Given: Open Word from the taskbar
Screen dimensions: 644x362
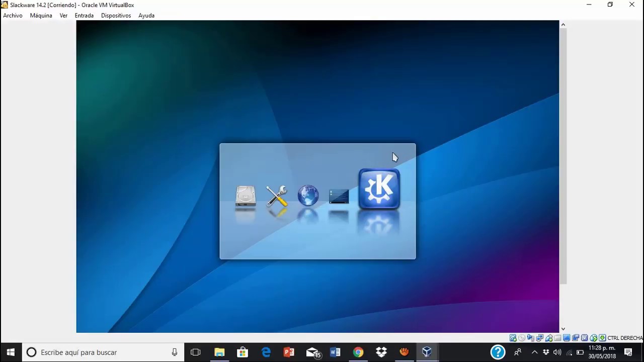Looking at the screenshot, I should coord(335,352).
